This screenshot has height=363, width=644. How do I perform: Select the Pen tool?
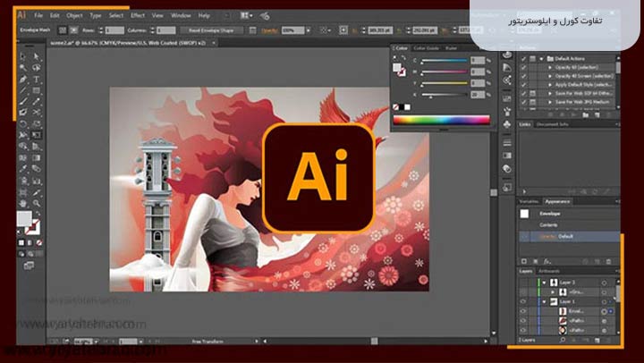(24, 80)
